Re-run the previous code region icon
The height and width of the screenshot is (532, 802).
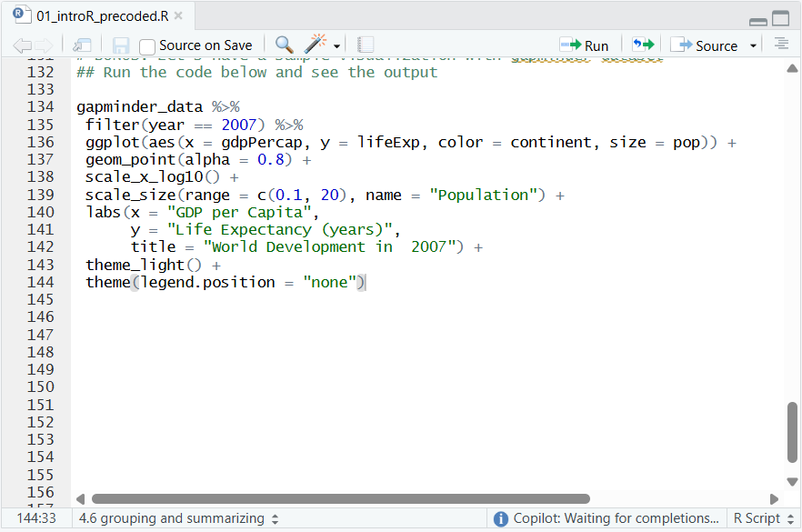tap(644, 45)
